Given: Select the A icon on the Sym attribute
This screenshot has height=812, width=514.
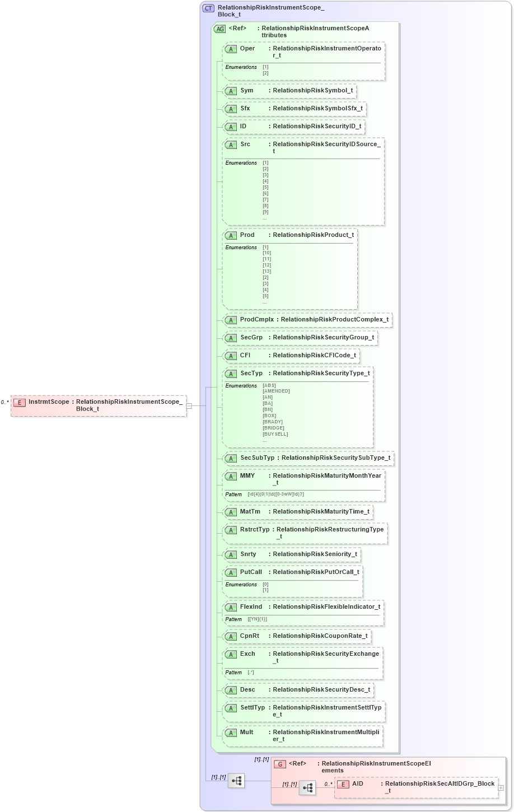Looking at the screenshot, I should (x=230, y=91).
